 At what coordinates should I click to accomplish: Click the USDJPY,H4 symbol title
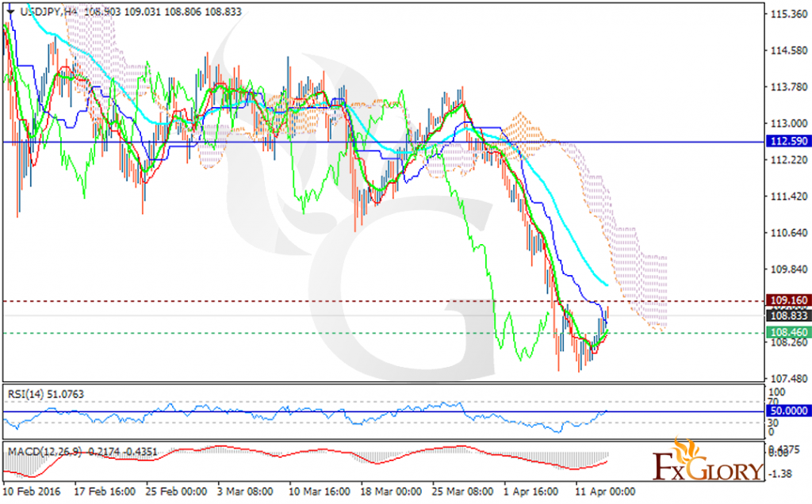[x=49, y=11]
